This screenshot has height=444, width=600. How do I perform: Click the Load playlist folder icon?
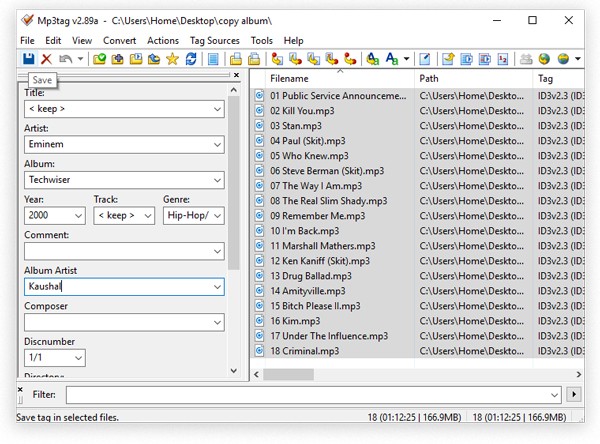136,59
